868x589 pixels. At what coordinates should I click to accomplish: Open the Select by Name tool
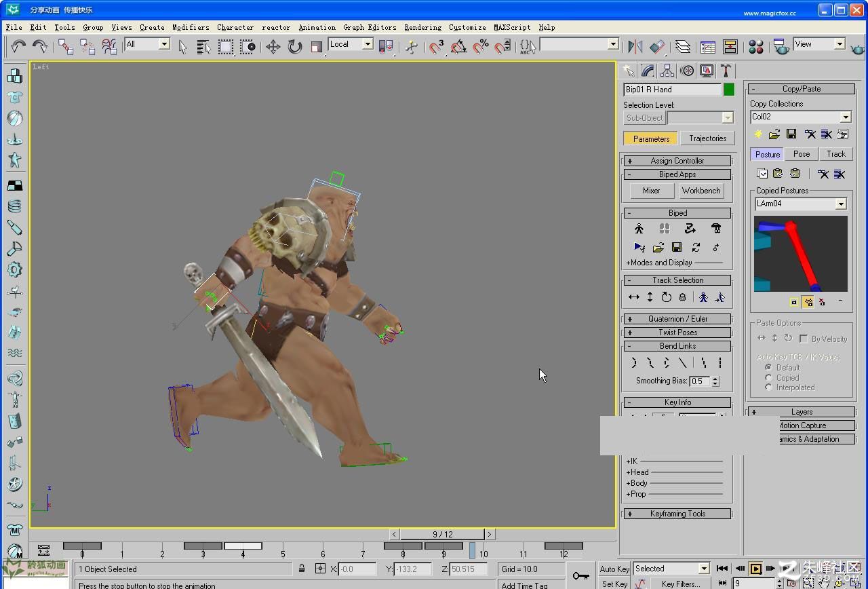tap(203, 46)
